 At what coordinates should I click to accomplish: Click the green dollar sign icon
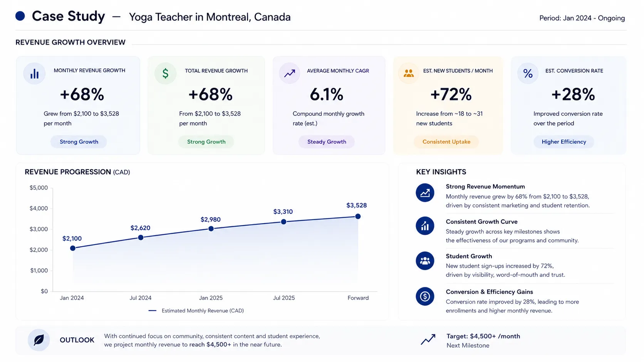[x=165, y=73]
